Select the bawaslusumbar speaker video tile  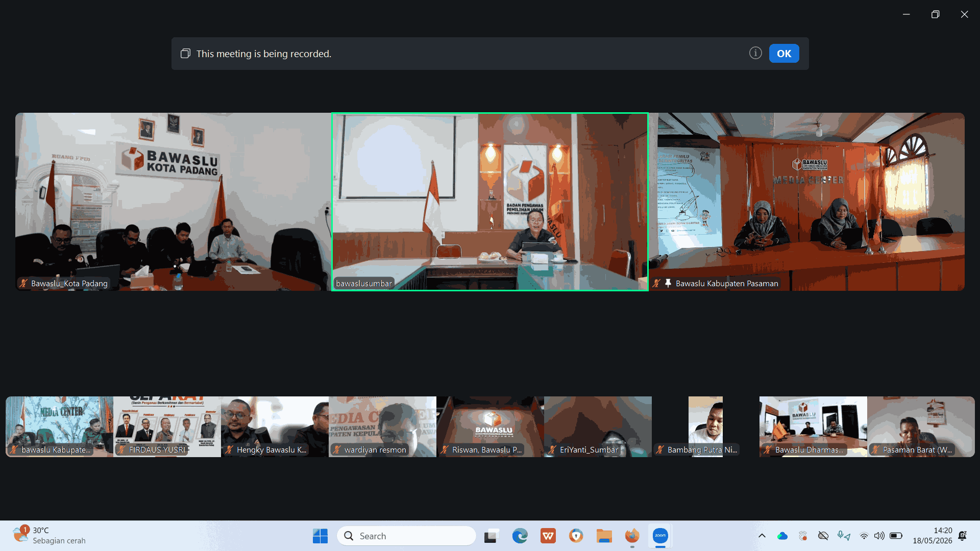point(490,202)
